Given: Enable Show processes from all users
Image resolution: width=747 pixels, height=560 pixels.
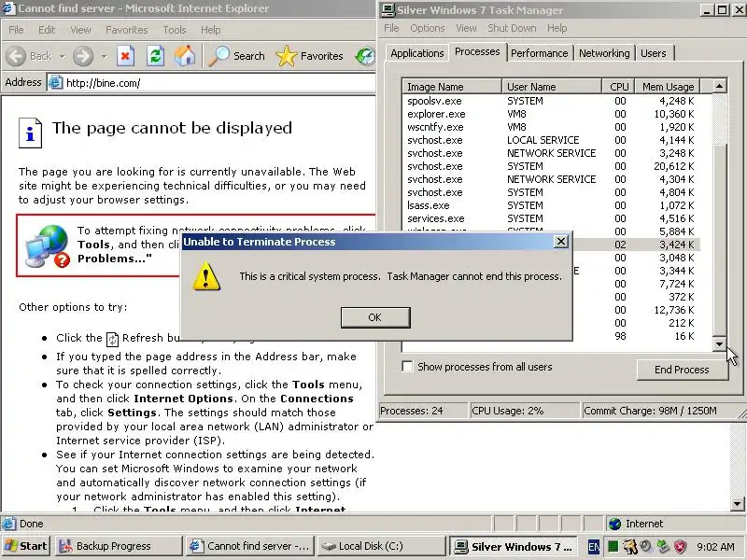Looking at the screenshot, I should (407, 367).
